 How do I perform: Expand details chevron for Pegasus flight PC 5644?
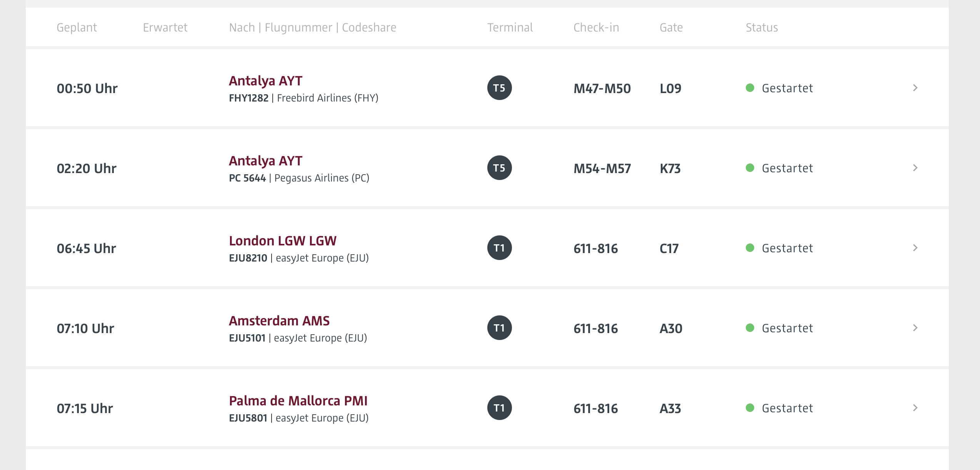(x=915, y=168)
